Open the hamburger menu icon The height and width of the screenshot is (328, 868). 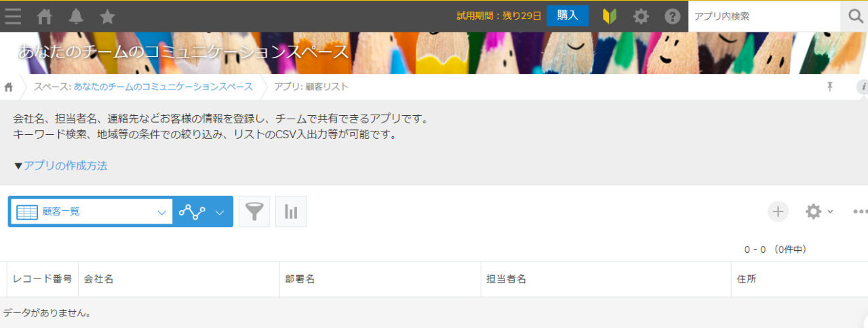(13, 17)
